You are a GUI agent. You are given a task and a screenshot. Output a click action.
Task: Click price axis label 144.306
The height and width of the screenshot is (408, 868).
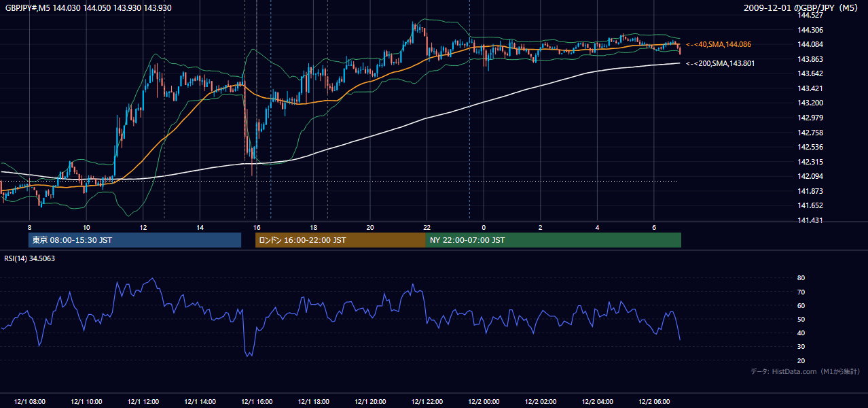810,30
